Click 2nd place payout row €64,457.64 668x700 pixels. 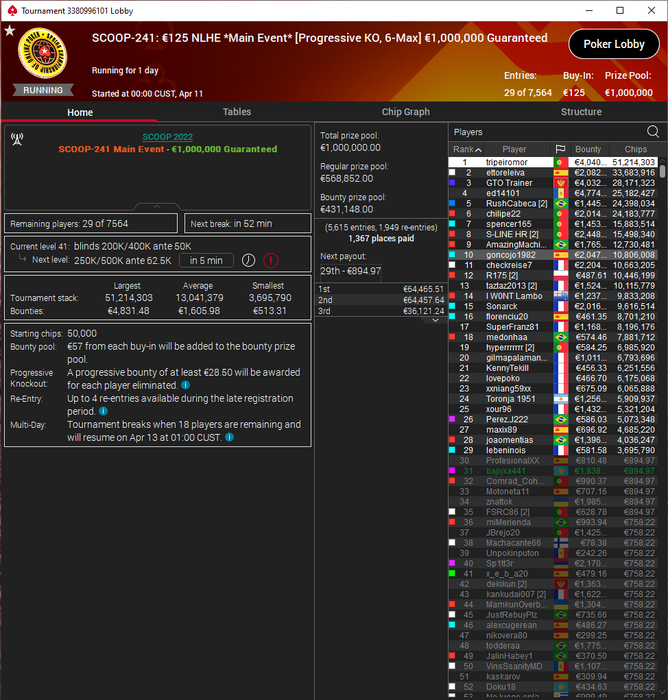click(x=381, y=300)
